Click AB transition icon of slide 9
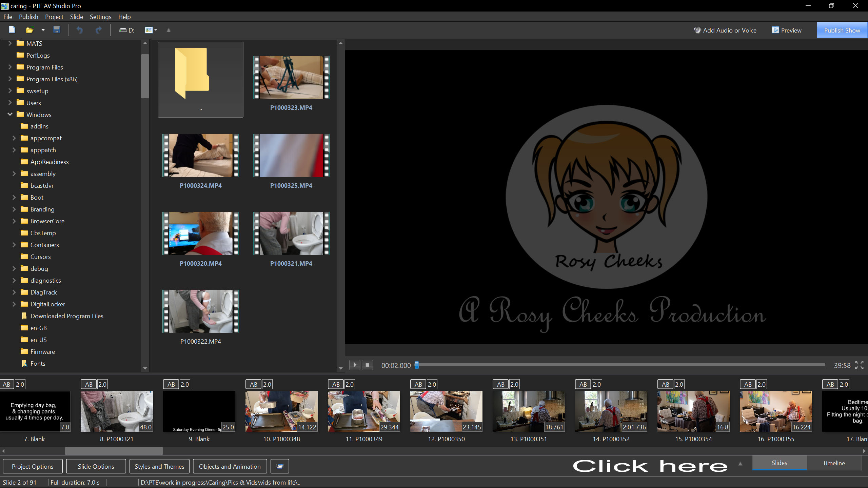The image size is (868, 488). pos(171,384)
